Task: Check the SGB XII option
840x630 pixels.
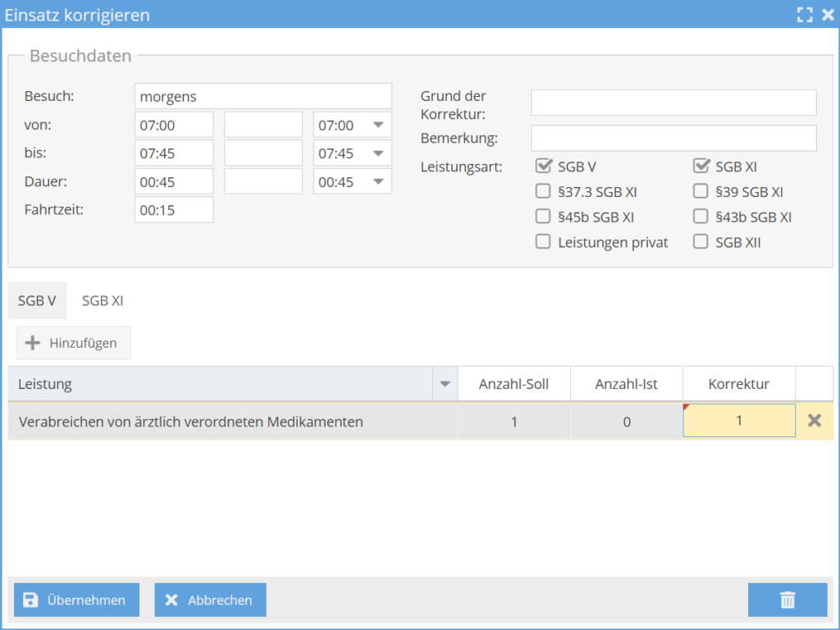Action: [x=701, y=242]
